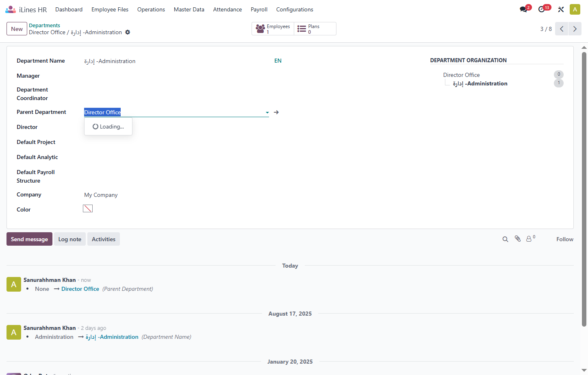Click the Director field
The height and width of the screenshot is (375, 588).
176,127
